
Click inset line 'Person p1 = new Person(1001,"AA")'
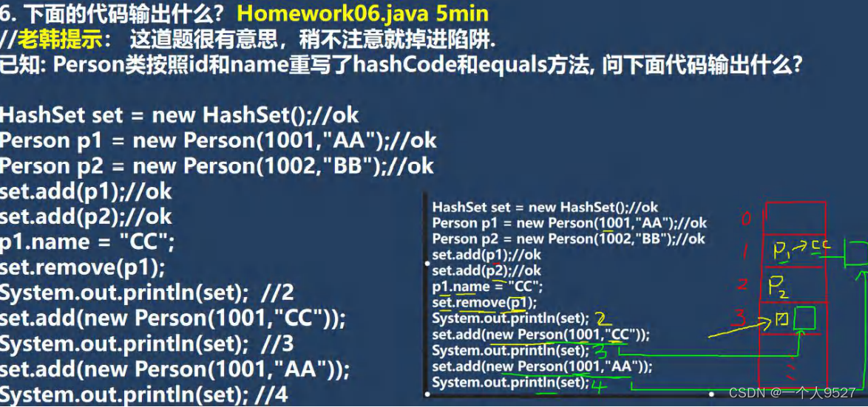click(569, 223)
